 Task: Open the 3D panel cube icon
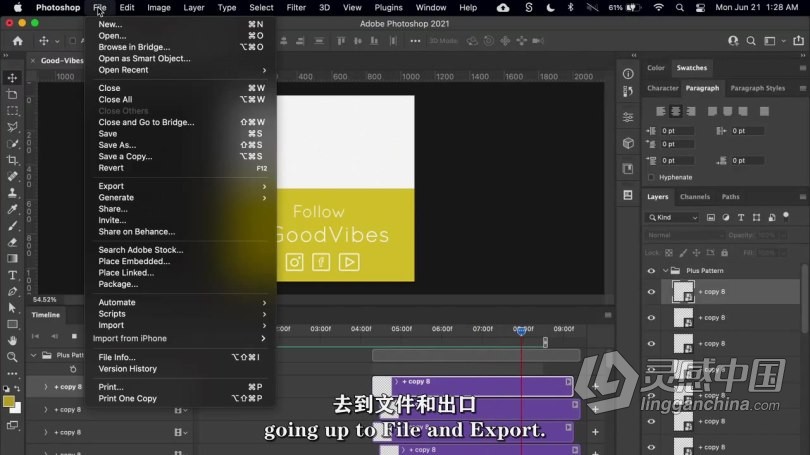coord(628,143)
